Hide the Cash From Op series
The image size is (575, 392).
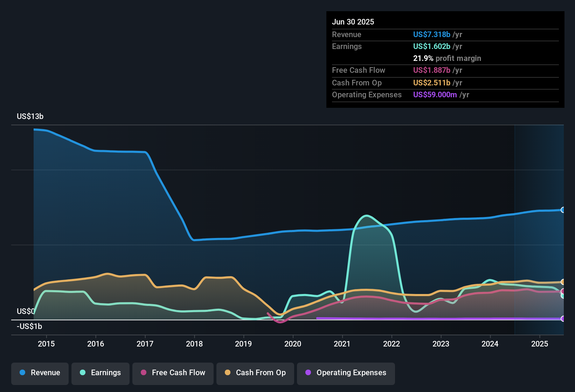tap(255, 373)
